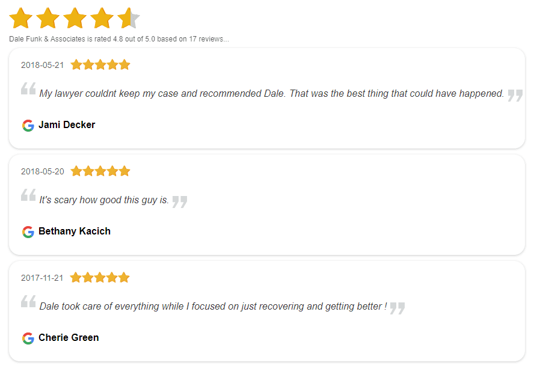Open reviewer name Jami Decker

point(67,125)
